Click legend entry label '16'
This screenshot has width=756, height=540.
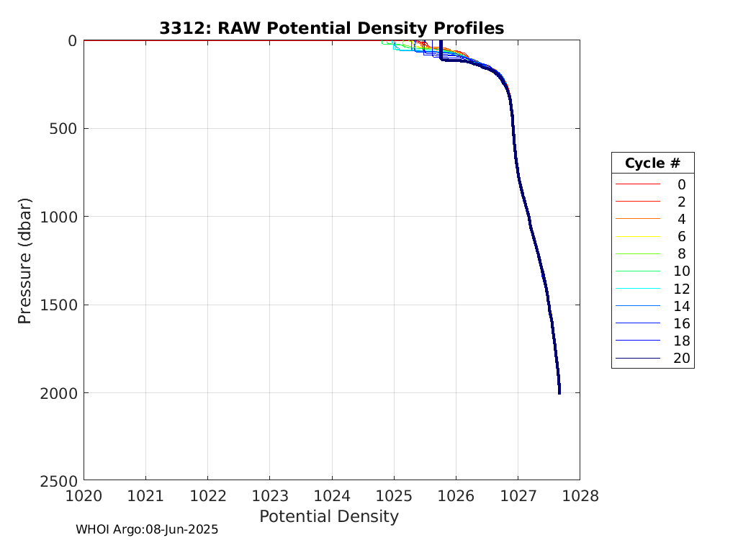tap(681, 323)
